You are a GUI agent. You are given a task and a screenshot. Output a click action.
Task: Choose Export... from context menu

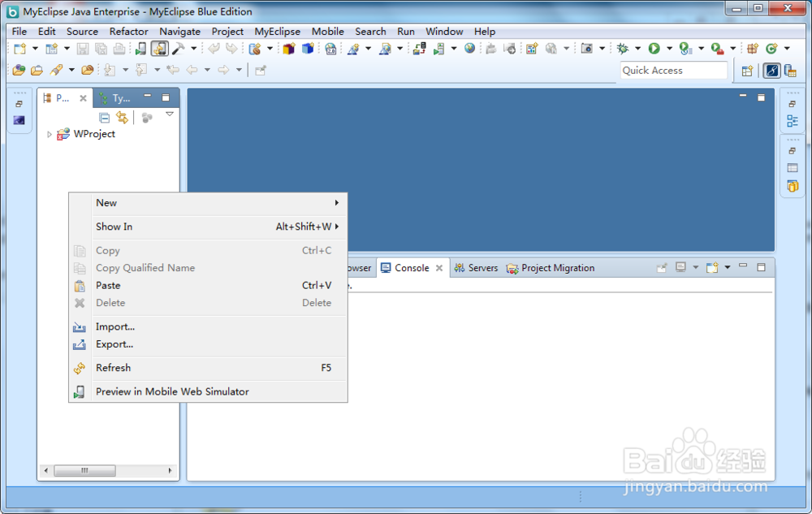point(208,344)
